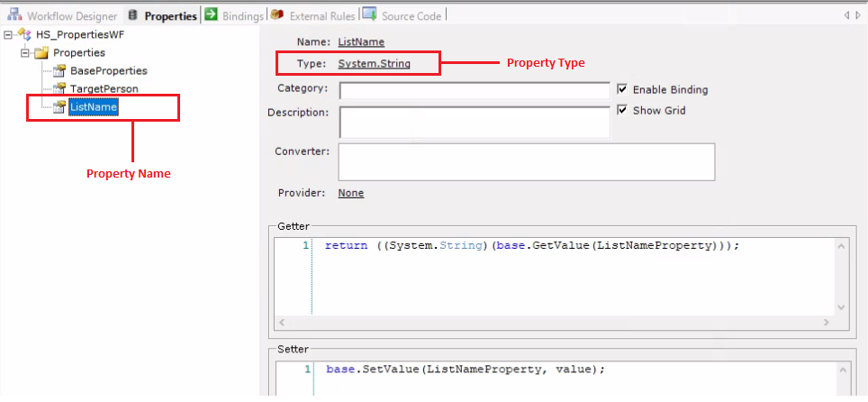
Task: Focus the Category input field
Action: (475, 90)
